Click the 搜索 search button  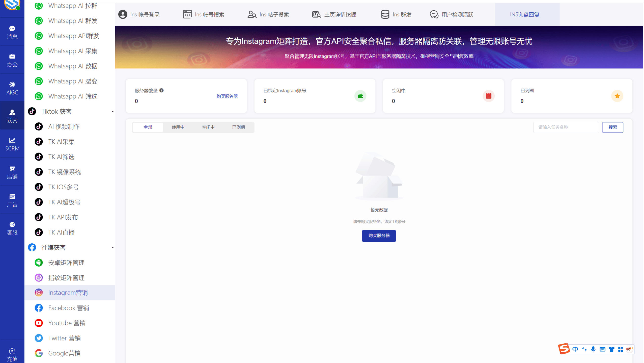[613, 127]
